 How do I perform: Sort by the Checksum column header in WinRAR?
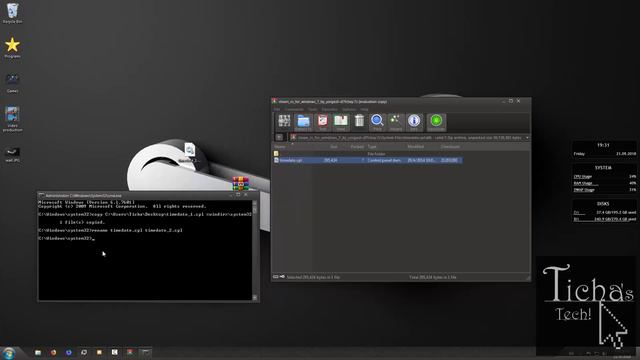click(450, 147)
